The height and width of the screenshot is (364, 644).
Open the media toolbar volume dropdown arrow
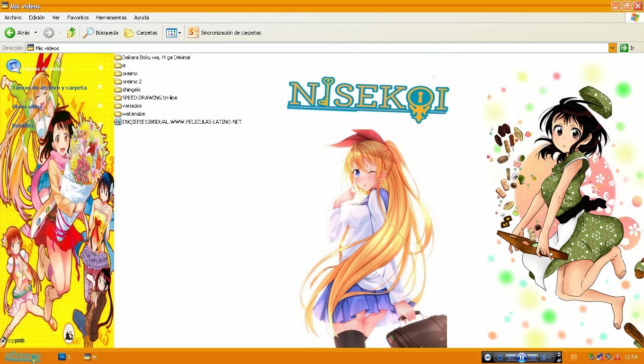click(x=550, y=357)
